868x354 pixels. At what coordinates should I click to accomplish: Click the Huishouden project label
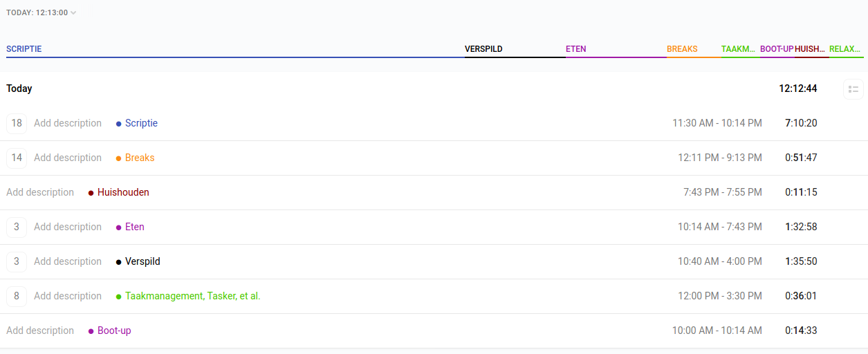[x=123, y=192]
